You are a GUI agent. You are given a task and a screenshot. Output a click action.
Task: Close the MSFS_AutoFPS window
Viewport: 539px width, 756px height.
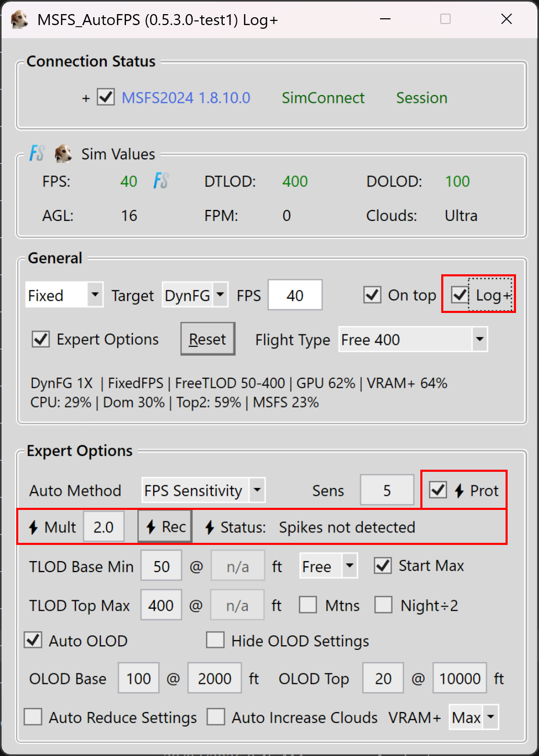tap(507, 19)
